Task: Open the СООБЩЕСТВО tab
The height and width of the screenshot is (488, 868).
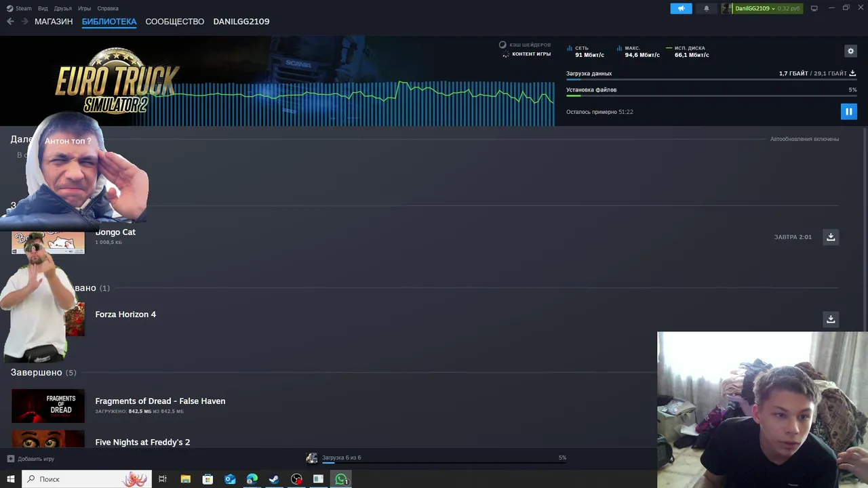Action: (x=174, y=22)
